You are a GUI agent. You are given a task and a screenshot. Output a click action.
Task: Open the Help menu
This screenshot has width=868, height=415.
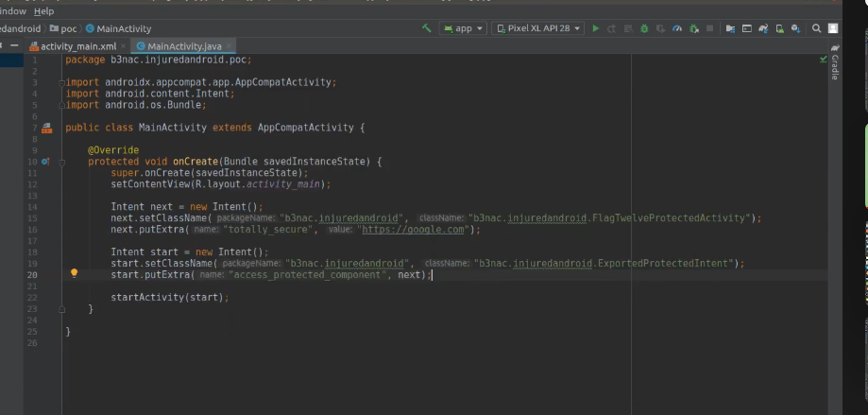click(43, 11)
